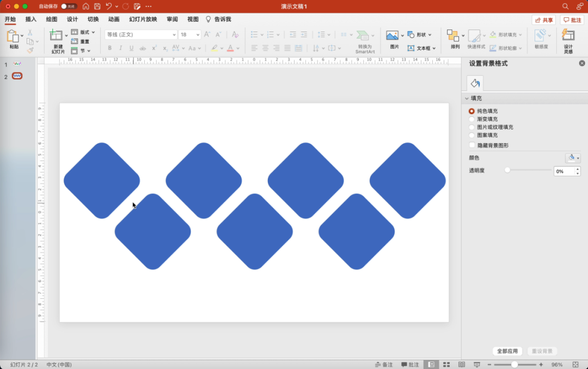Screen dimensions: 588x369
Task: Expand the Shapes dropdown
Action: point(430,35)
